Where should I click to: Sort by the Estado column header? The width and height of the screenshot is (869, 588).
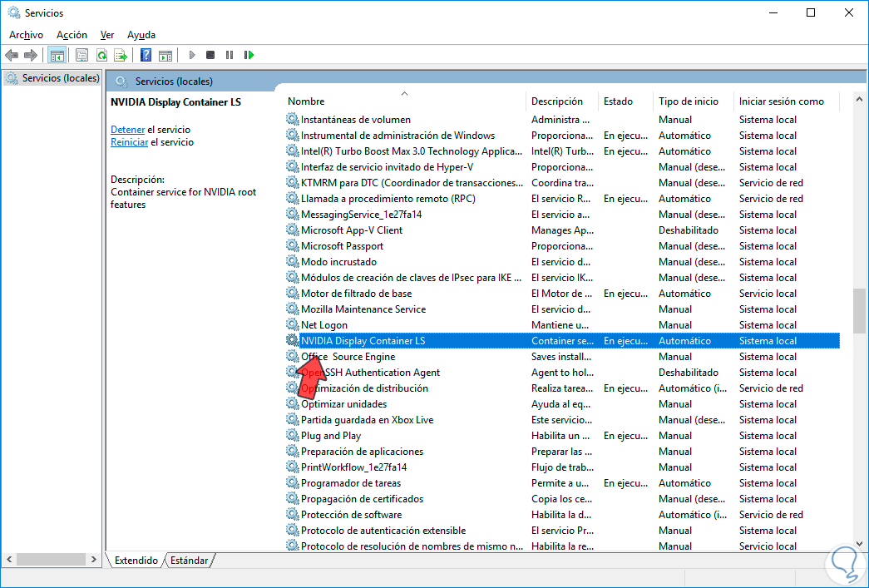625,101
